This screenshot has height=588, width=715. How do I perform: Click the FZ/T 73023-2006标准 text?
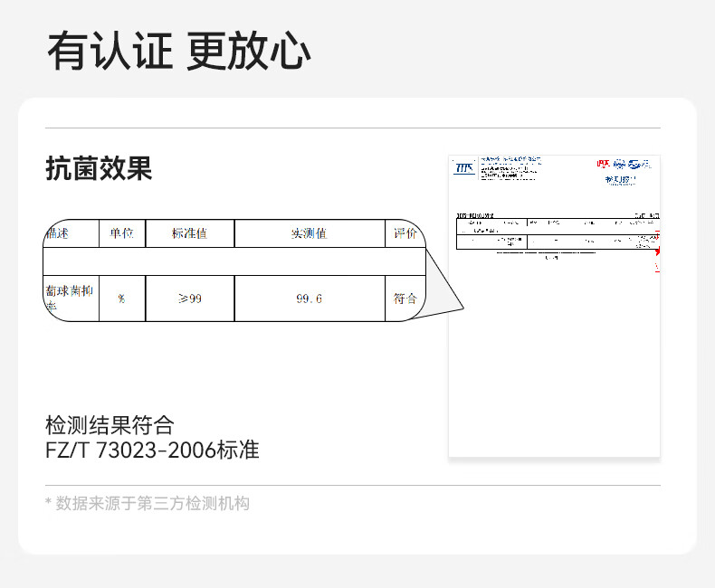tap(152, 450)
